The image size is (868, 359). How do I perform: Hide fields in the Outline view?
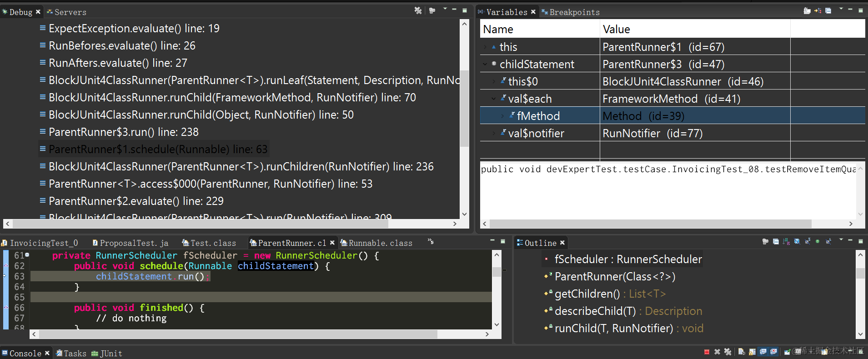tap(797, 241)
